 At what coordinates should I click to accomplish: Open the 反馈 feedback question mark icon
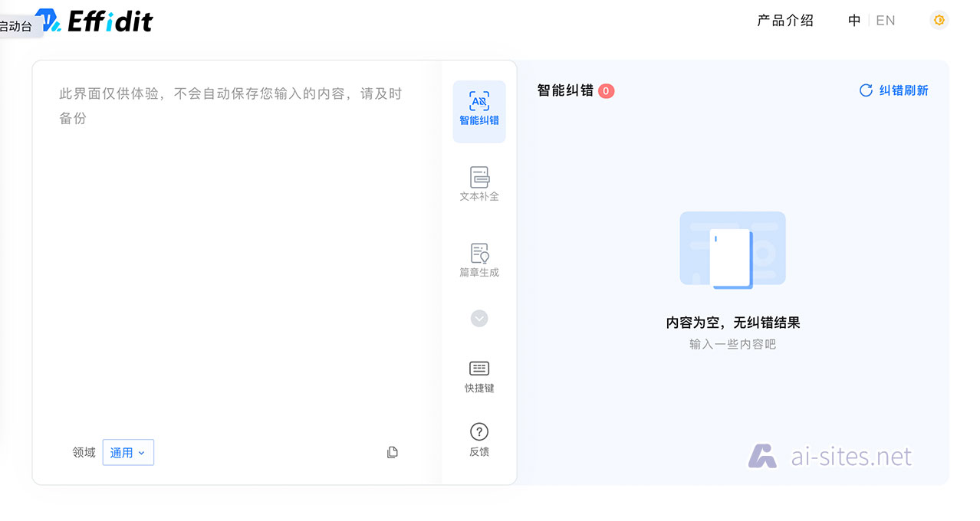pyautogui.click(x=479, y=440)
